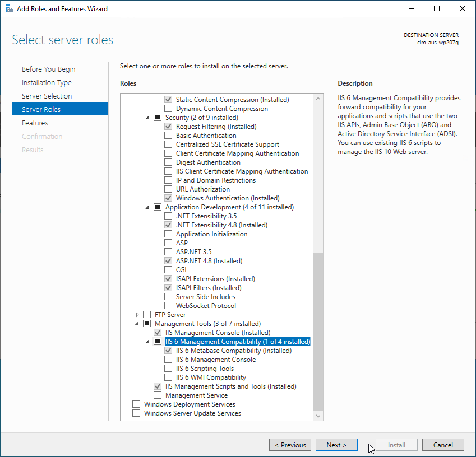Enable IIS 6 Scripting Tools checkbox
The width and height of the screenshot is (476, 457).
pyautogui.click(x=168, y=368)
